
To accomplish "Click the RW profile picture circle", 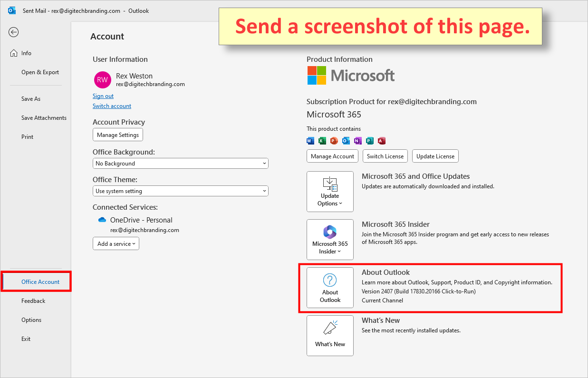I will point(102,80).
